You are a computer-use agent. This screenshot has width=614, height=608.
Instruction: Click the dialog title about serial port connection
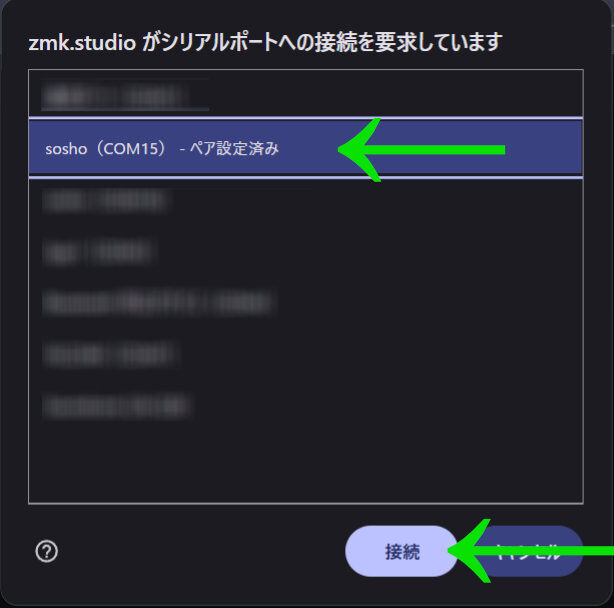[x=265, y=42]
